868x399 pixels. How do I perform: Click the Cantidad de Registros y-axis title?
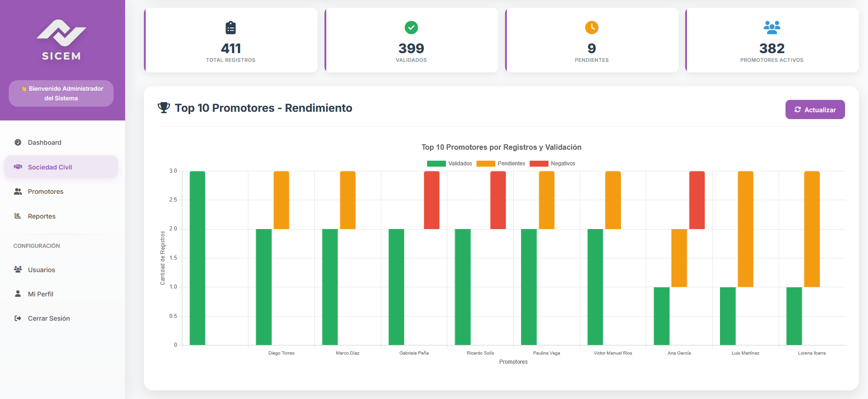point(163,258)
